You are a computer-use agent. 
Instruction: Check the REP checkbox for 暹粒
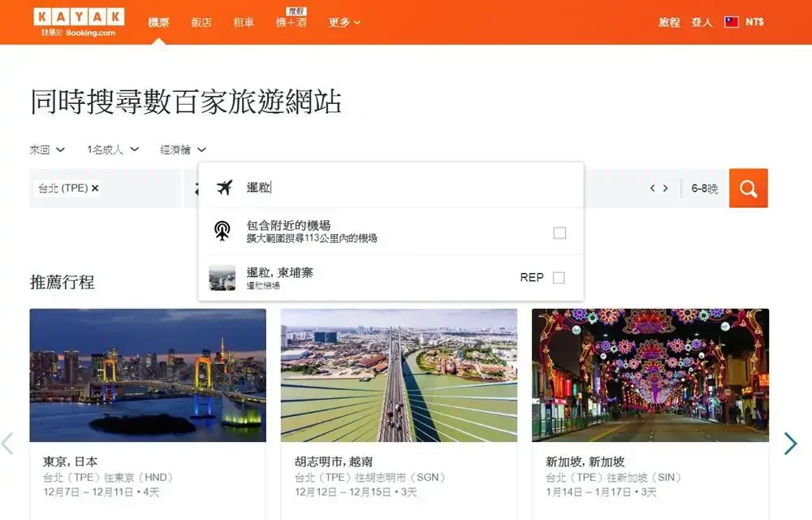click(x=559, y=278)
